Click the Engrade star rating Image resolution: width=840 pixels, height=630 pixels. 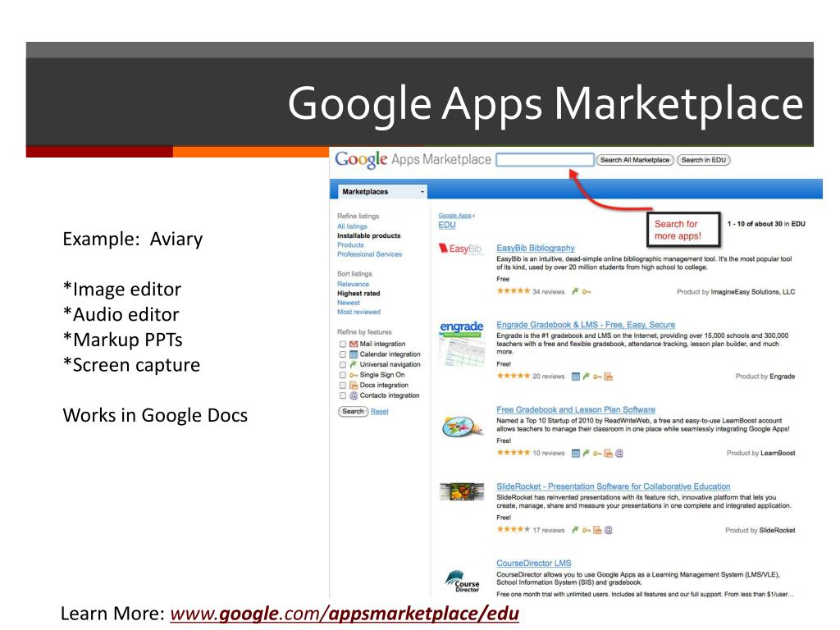pyautogui.click(x=514, y=376)
